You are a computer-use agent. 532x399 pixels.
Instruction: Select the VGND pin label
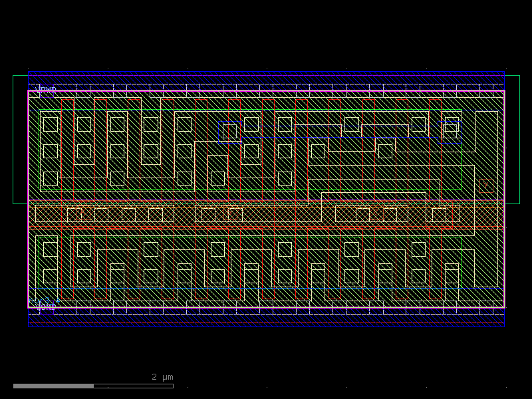47,305
